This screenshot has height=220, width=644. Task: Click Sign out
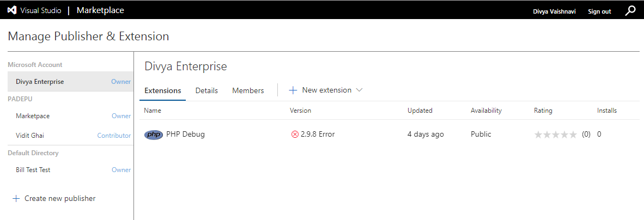click(x=600, y=11)
